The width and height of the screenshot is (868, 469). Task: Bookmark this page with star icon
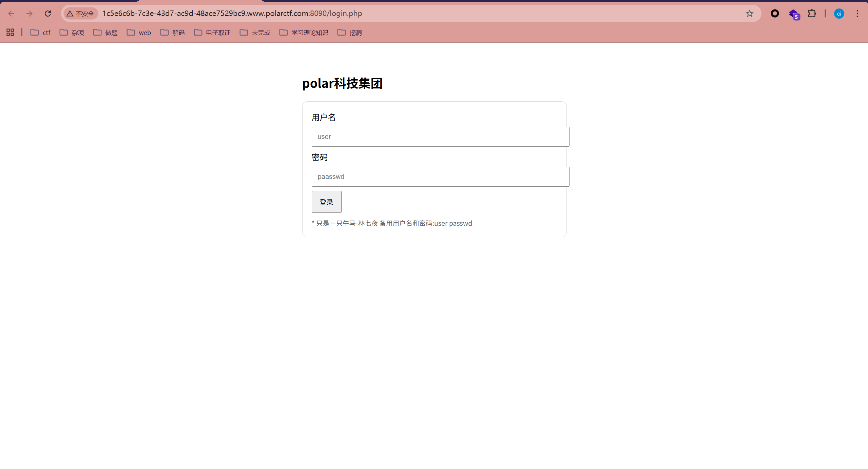(749, 14)
